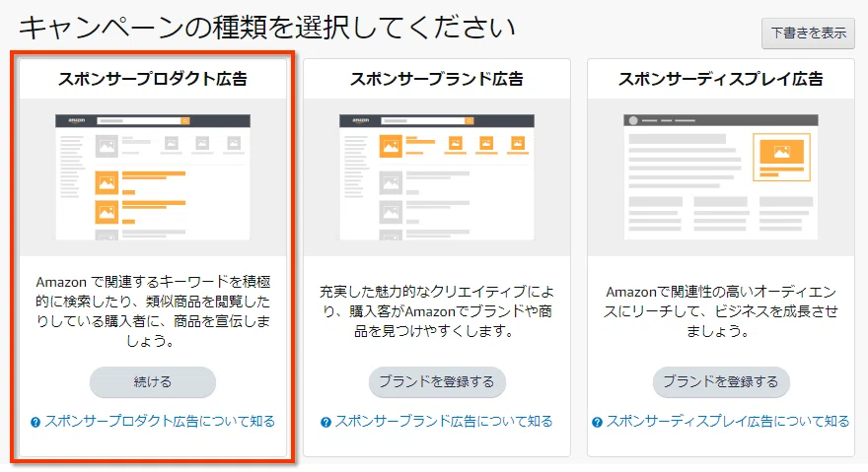Select the スポンサーブランド広告 preview illustration
The width and height of the screenshot is (868, 472).
tap(437, 177)
